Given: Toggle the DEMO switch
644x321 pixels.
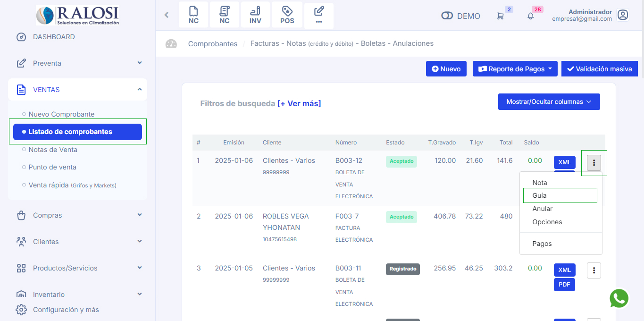Looking at the screenshot, I should tap(447, 16).
